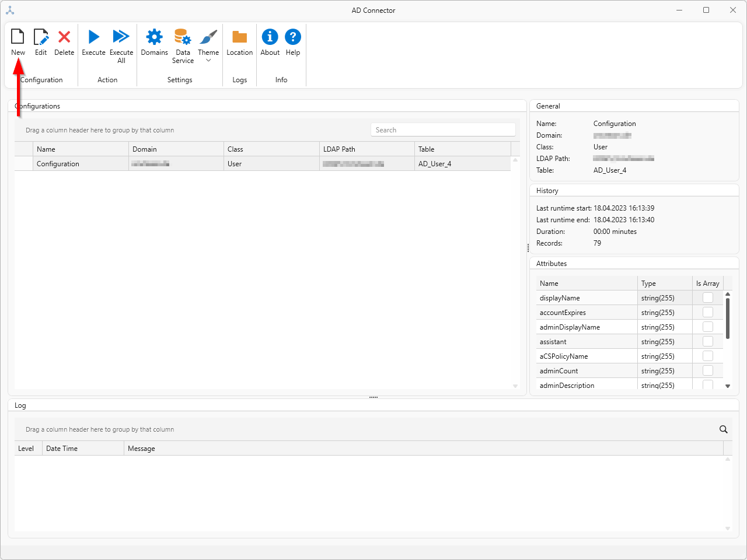Open Help

[x=293, y=43]
